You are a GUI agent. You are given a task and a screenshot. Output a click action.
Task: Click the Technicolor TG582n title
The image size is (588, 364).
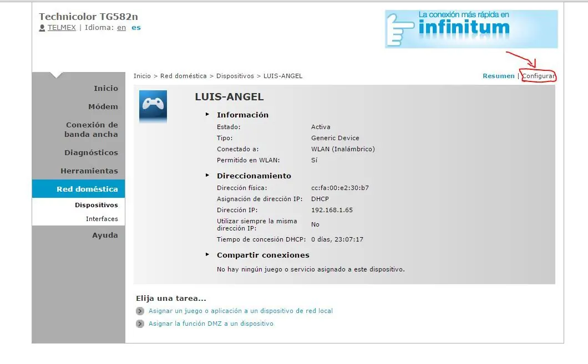pos(89,17)
